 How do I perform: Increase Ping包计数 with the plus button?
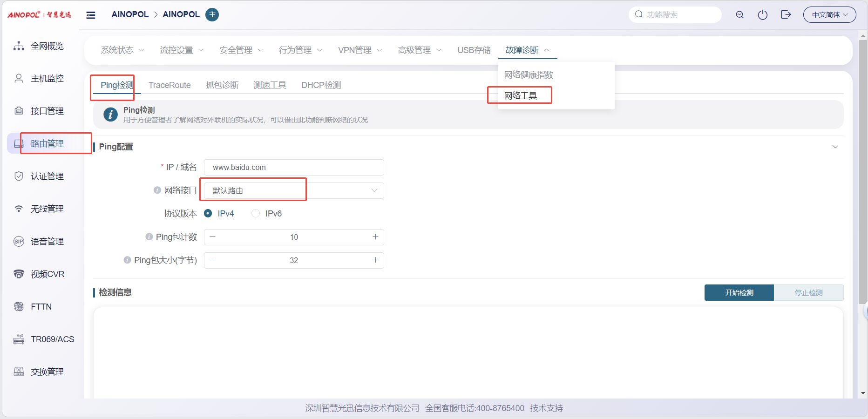point(375,237)
